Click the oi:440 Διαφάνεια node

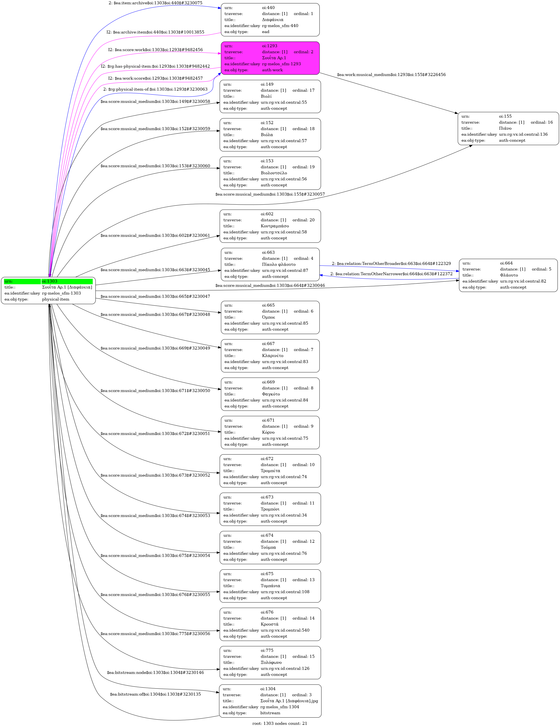270,20
